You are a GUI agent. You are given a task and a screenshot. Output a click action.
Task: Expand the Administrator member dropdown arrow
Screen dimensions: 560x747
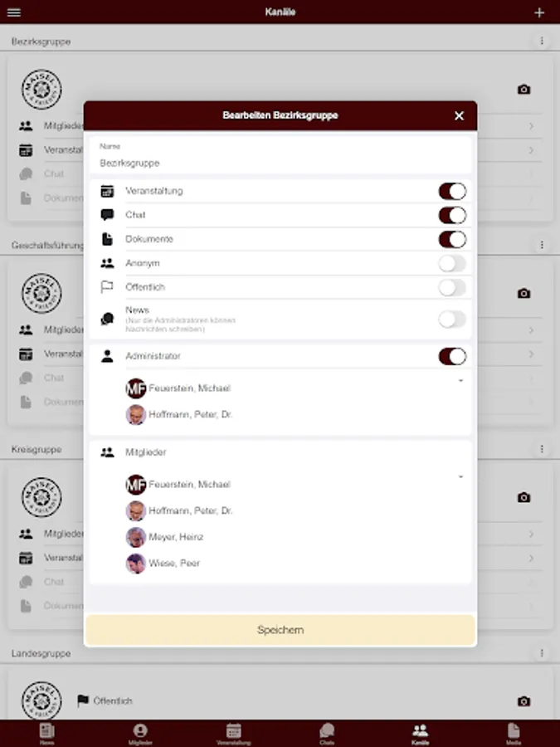(x=460, y=381)
